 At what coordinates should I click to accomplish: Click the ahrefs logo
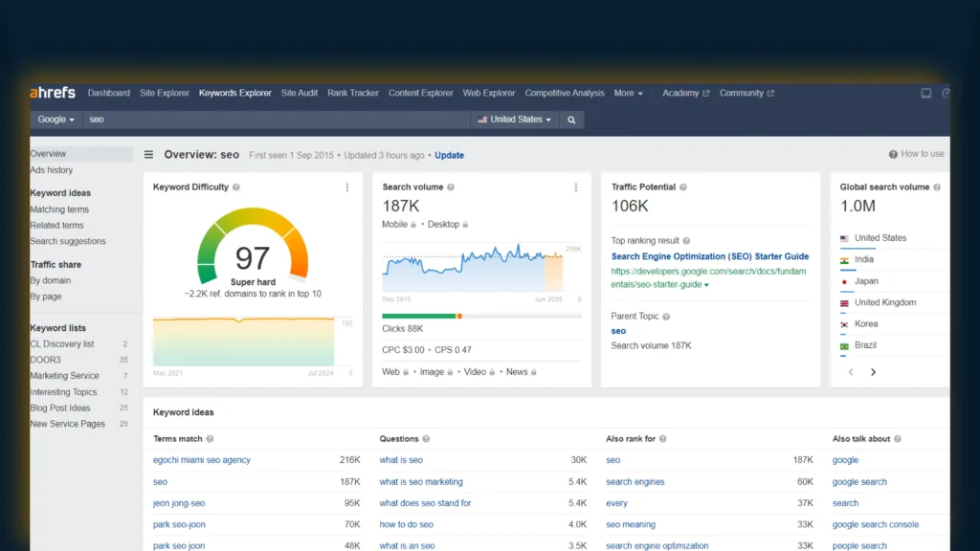(53, 93)
